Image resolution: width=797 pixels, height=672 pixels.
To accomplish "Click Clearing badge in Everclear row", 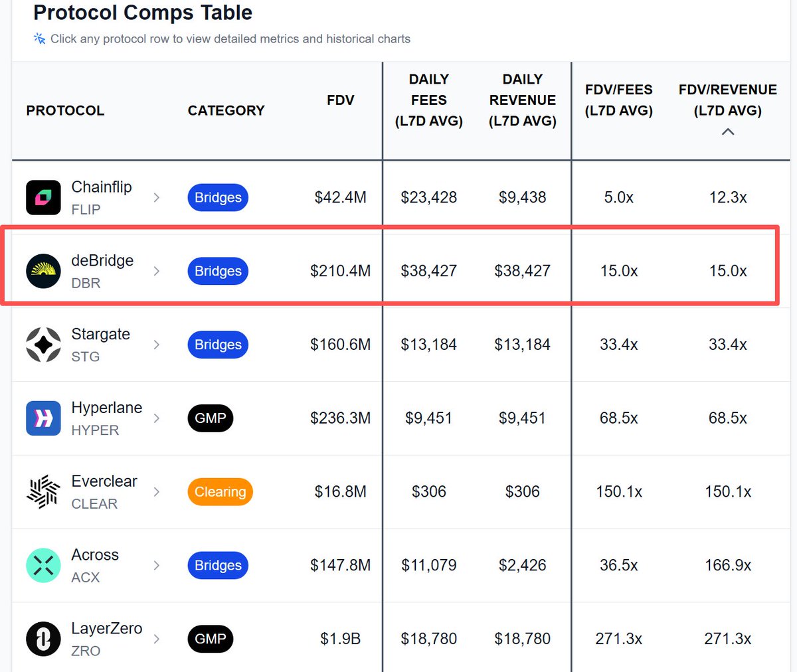I will [220, 492].
